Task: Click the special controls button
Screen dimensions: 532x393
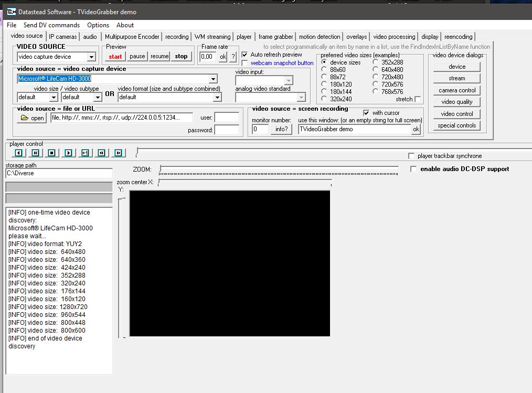Action: pyautogui.click(x=457, y=125)
